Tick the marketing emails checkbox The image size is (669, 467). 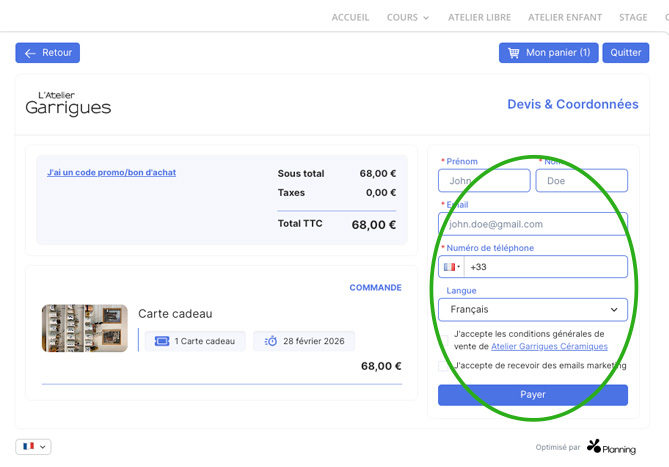[443, 365]
